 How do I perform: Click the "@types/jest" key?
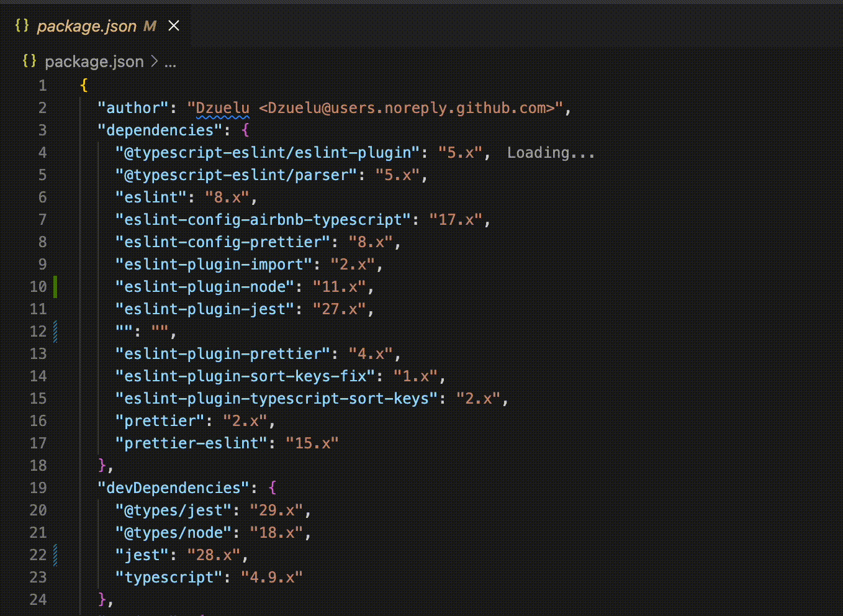174,510
